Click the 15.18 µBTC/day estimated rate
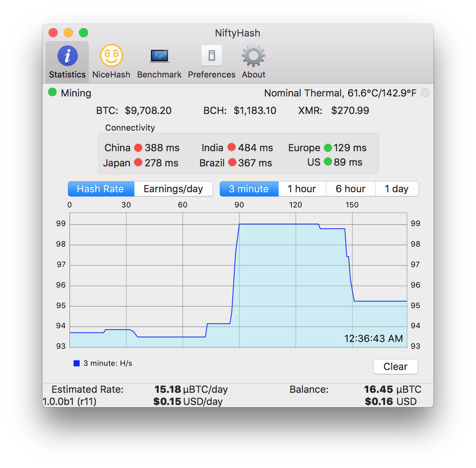Screen dimensions: 476x468 pyautogui.click(x=191, y=389)
